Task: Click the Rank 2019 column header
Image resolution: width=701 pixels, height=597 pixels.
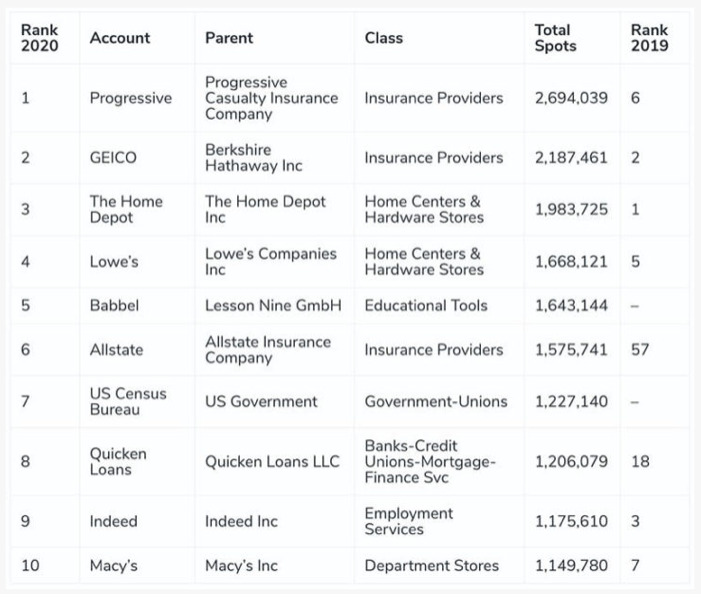Action: (x=649, y=38)
